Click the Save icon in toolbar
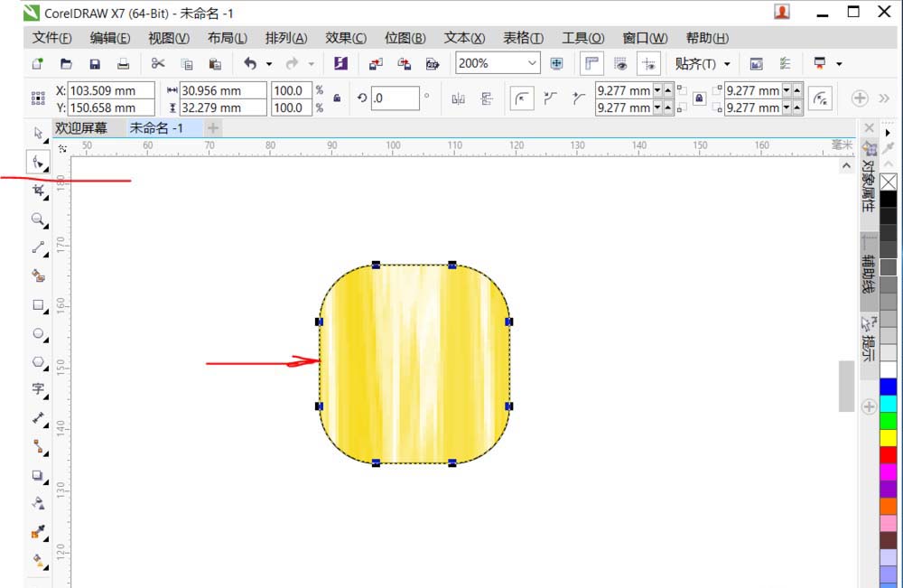 (x=95, y=64)
